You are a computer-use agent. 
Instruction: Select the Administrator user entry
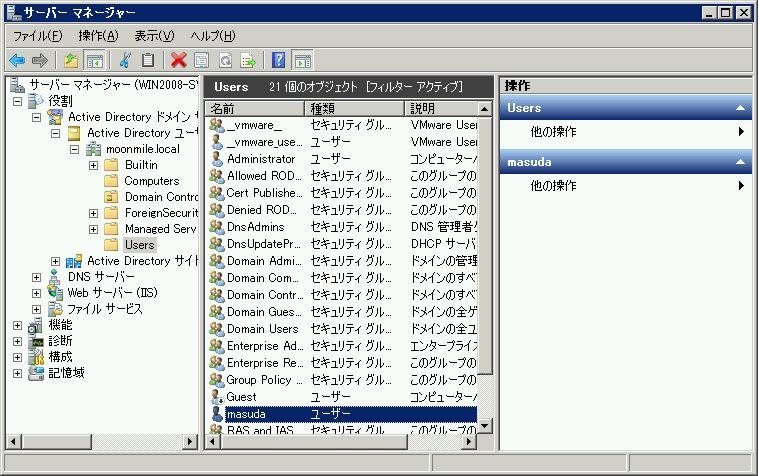(x=260, y=159)
